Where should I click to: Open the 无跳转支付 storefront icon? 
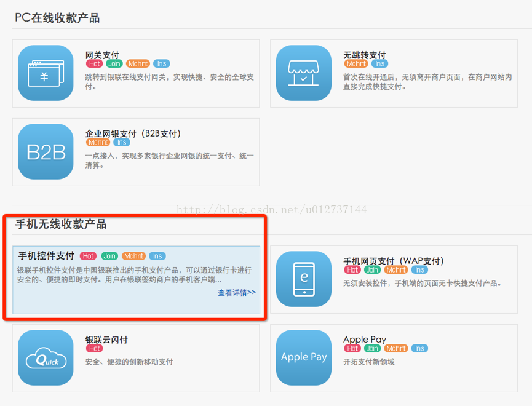click(x=304, y=73)
